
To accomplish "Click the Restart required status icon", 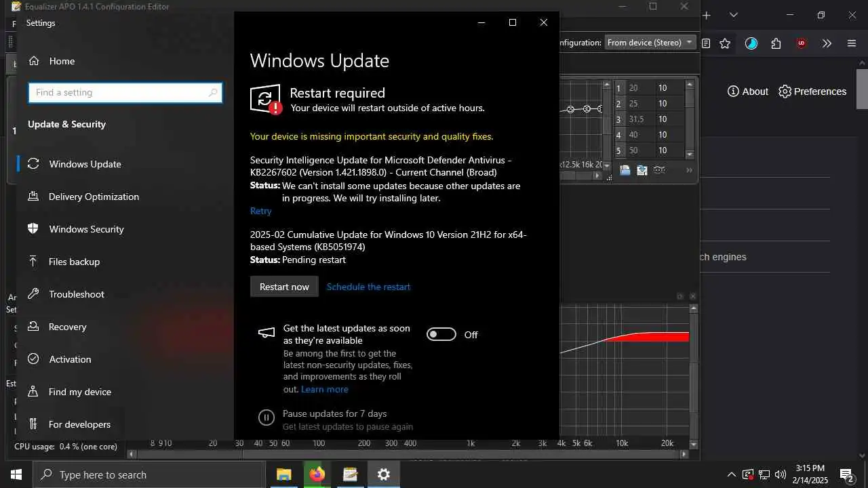I will [266, 99].
